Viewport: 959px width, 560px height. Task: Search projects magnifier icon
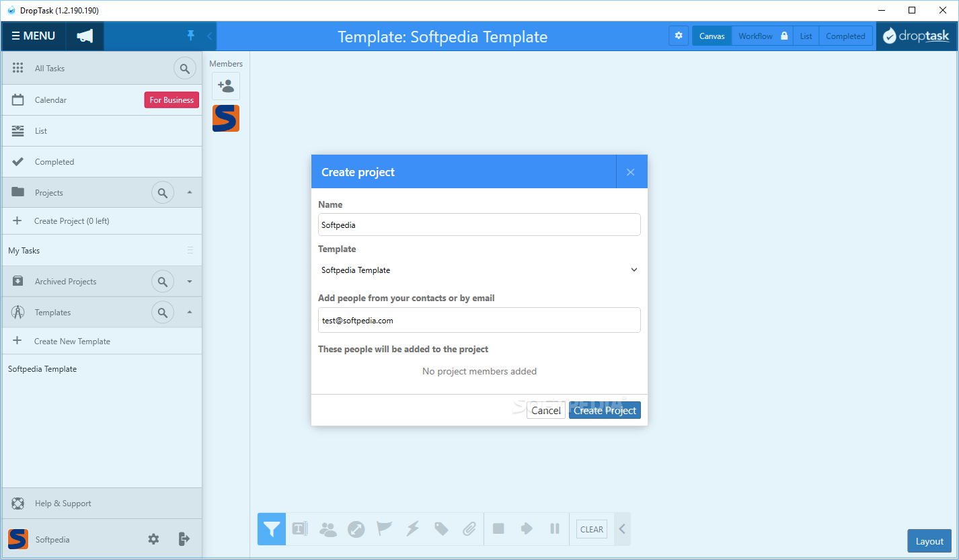pyautogui.click(x=162, y=193)
